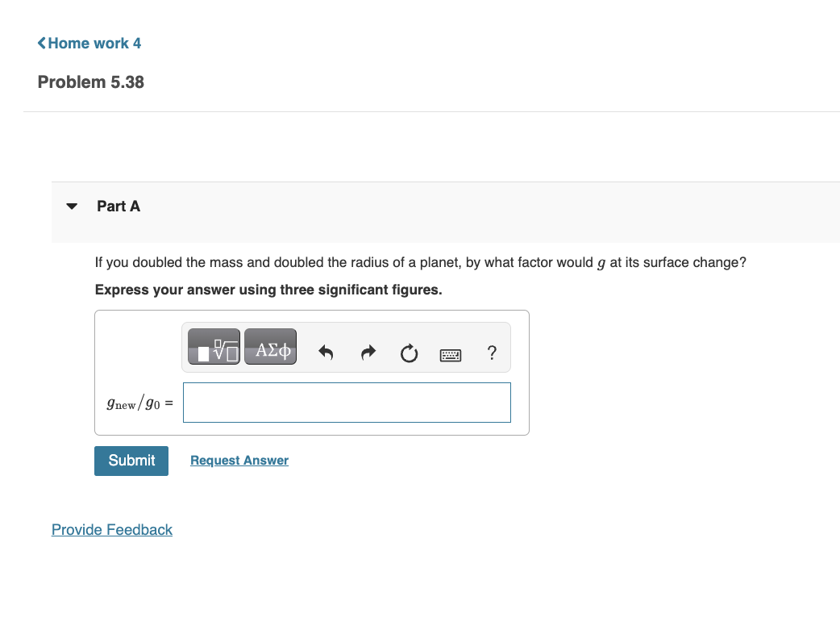Open equation editor help via question mark
This screenshot has width=840, height=626.
coord(492,353)
